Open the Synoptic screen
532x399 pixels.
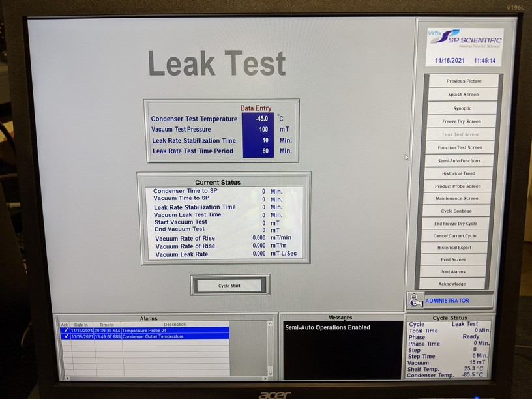(462, 108)
